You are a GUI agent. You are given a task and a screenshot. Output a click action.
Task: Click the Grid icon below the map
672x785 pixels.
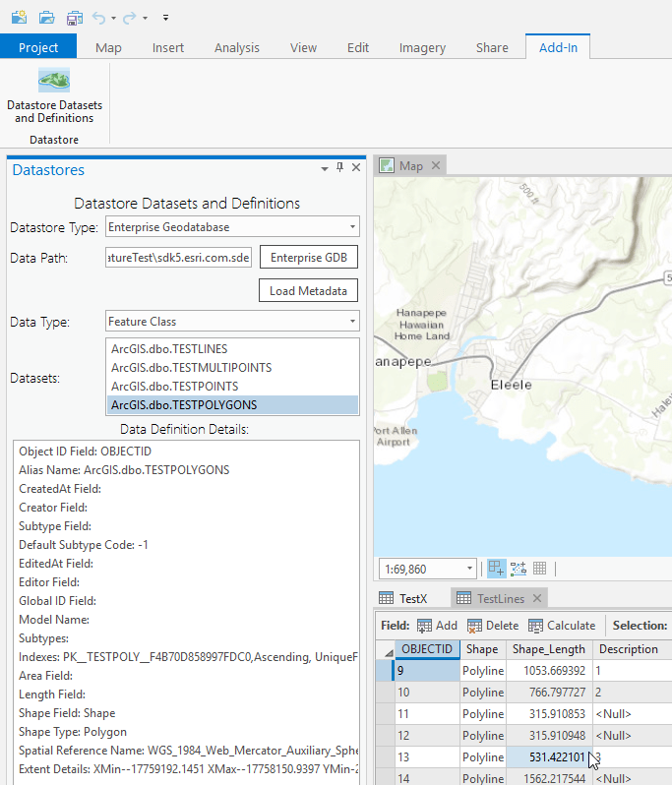click(540, 569)
